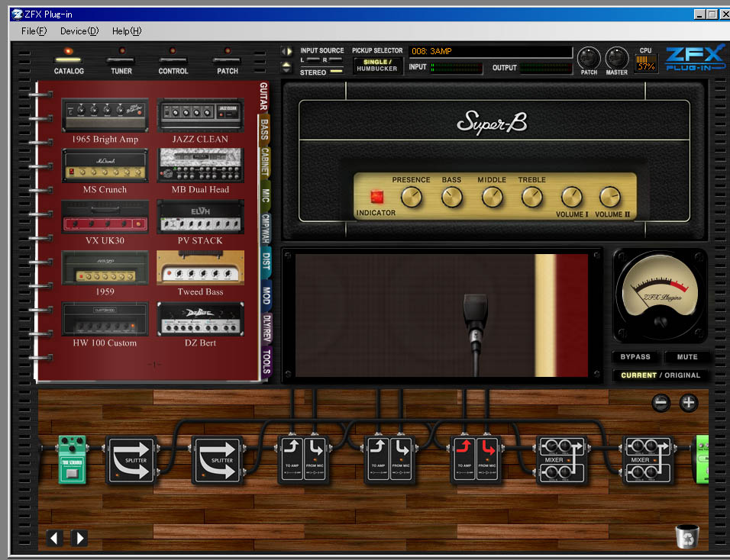Image resolution: width=730 pixels, height=560 pixels.
Task: Toggle the amp red INDICATOR switch
Action: tap(376, 197)
